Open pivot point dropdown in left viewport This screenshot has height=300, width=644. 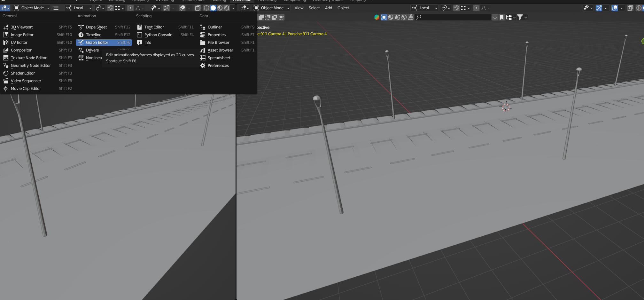(x=100, y=8)
